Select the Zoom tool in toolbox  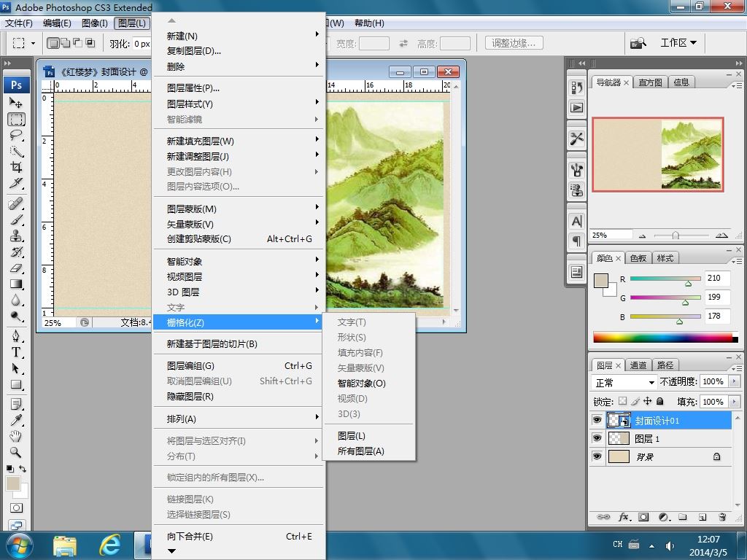16,452
